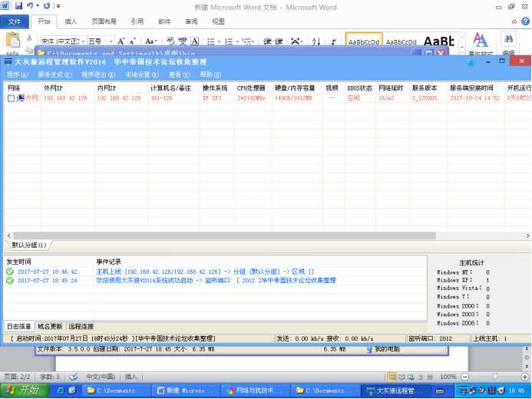Screen dimensions: 532x399
Task: Click the Decrease Indent icon
Action: coord(268,41)
